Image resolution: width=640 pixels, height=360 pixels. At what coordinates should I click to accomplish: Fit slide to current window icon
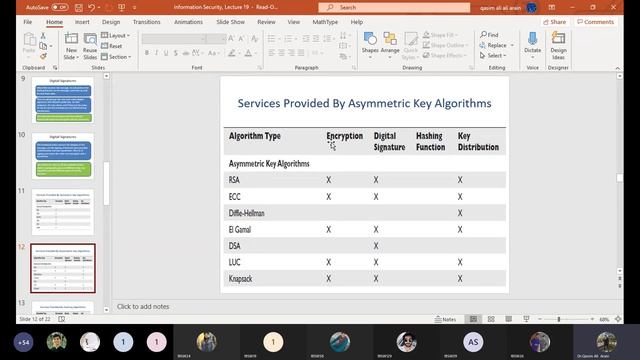pos(618,319)
